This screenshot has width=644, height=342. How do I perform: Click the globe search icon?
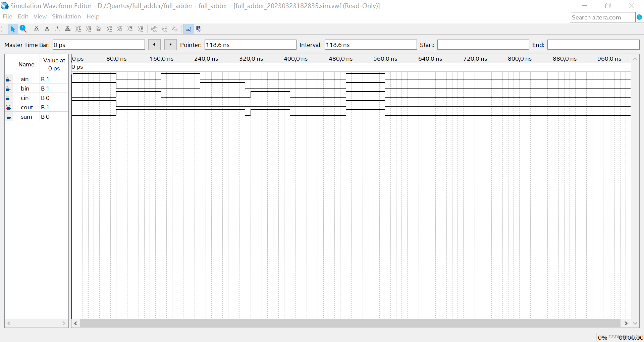[639, 17]
